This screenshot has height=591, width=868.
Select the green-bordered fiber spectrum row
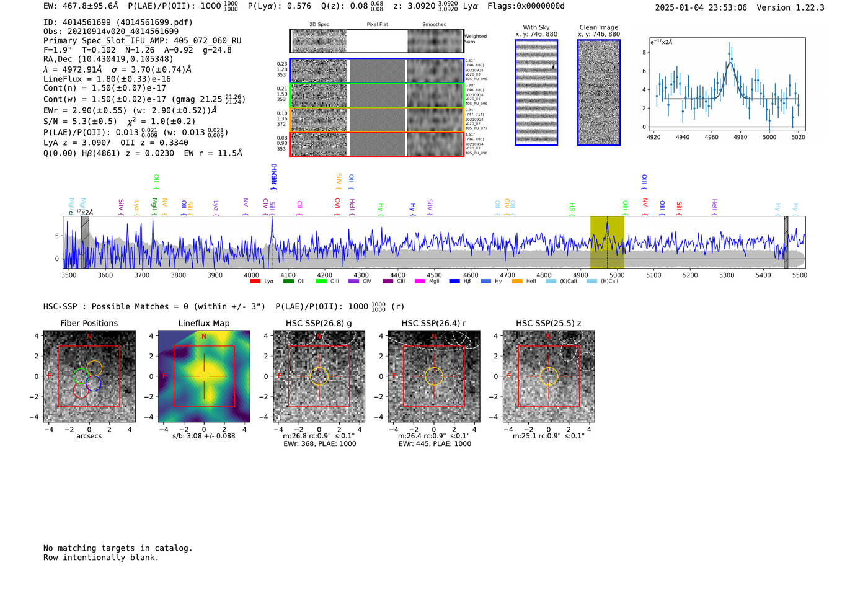[x=376, y=96]
